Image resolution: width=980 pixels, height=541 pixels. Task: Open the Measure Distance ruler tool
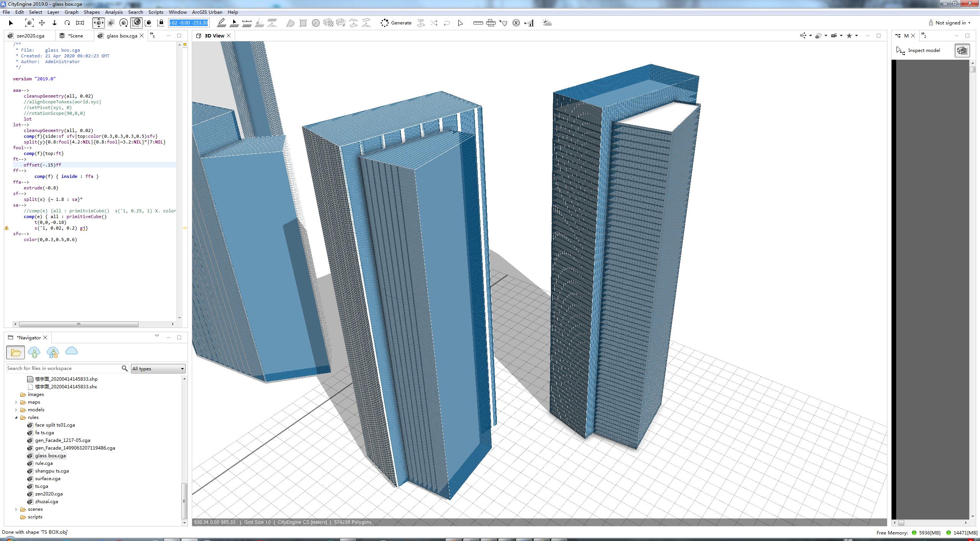coord(478,23)
